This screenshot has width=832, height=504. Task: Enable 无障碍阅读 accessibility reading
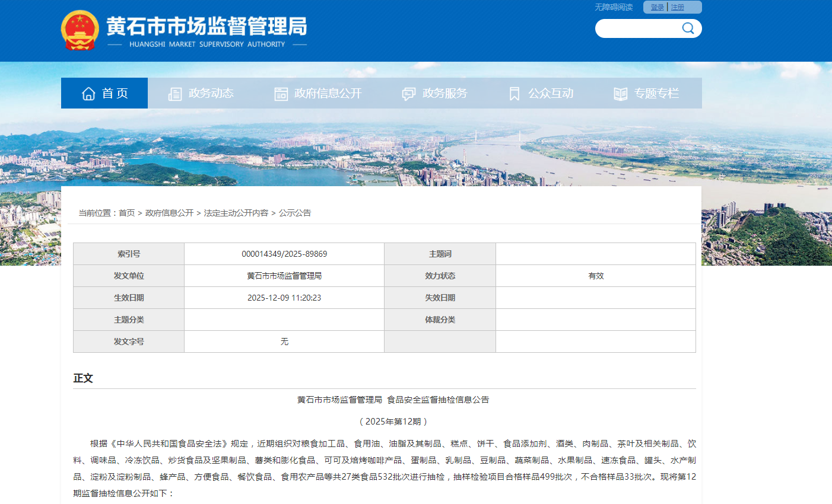pyautogui.click(x=614, y=7)
